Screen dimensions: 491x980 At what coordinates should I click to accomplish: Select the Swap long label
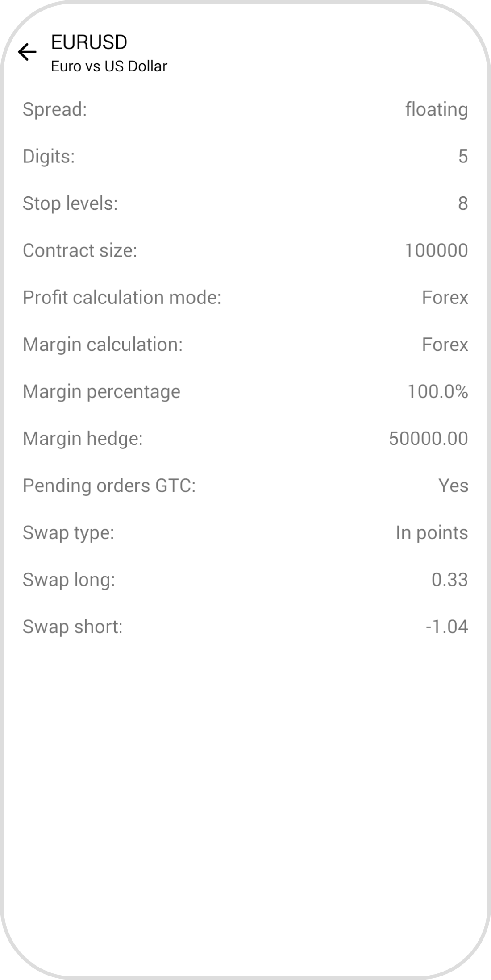(x=69, y=580)
